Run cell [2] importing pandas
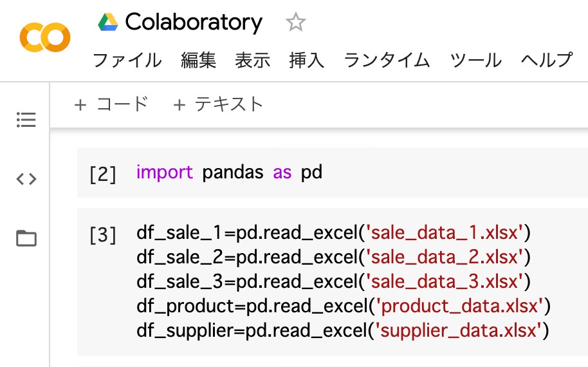Screen dimensions: 588x367 pyautogui.click(x=103, y=174)
